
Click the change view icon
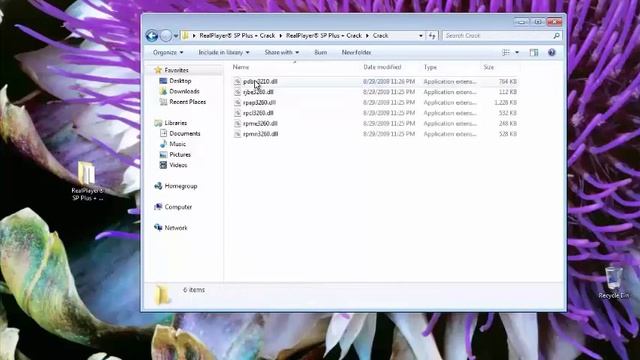(506, 53)
